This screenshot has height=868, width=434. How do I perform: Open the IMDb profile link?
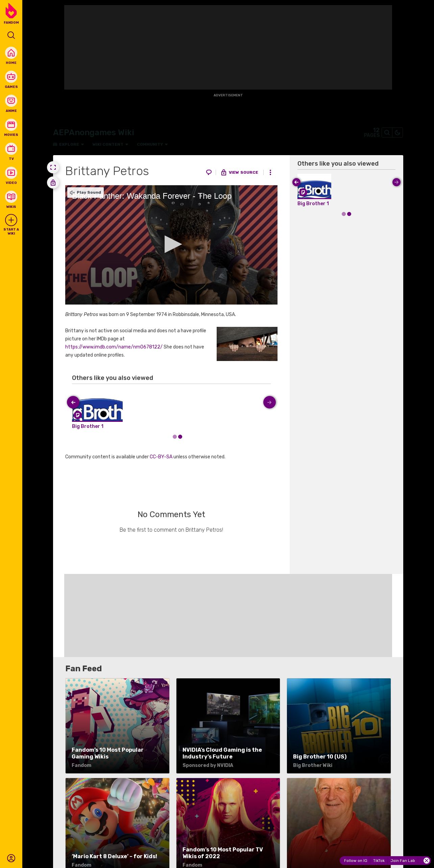(114, 347)
